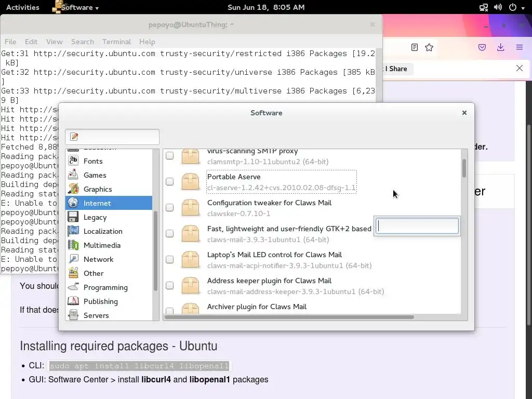Open the volume icon in top bar
Screen dimensions: 532x399
click(498, 7)
